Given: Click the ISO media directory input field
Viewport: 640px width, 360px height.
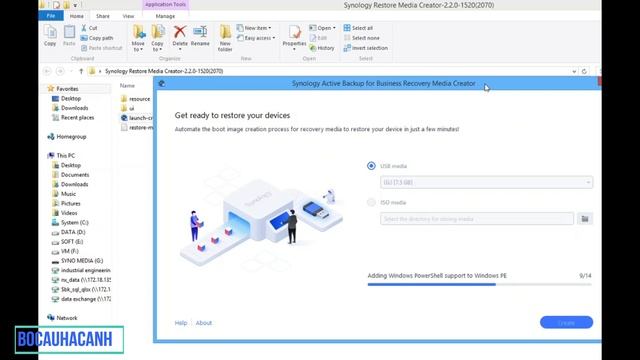Looking at the screenshot, I should pyautogui.click(x=477, y=219).
